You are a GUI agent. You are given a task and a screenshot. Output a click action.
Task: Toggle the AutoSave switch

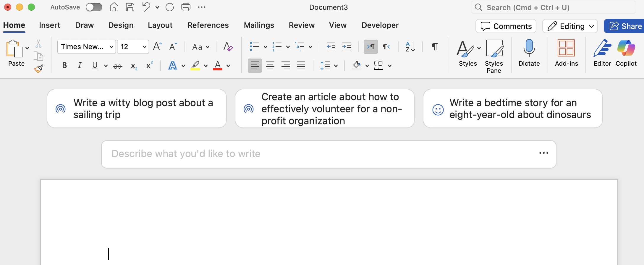(x=94, y=7)
